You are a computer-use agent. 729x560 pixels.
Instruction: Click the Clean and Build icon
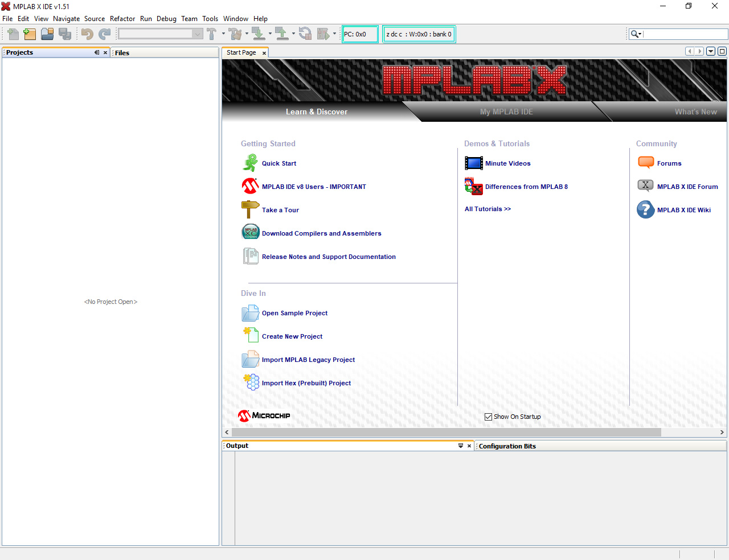235,34
